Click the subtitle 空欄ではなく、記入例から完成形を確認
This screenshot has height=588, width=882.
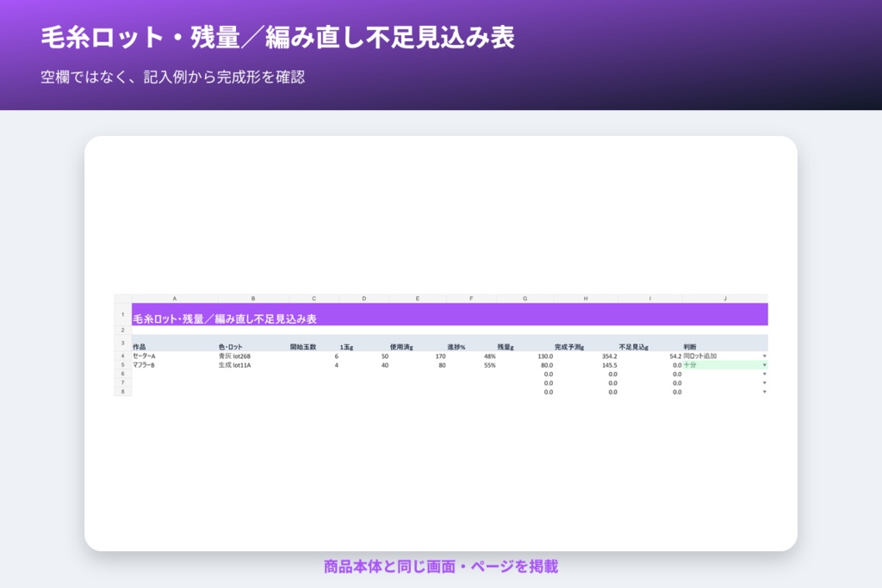[172, 77]
